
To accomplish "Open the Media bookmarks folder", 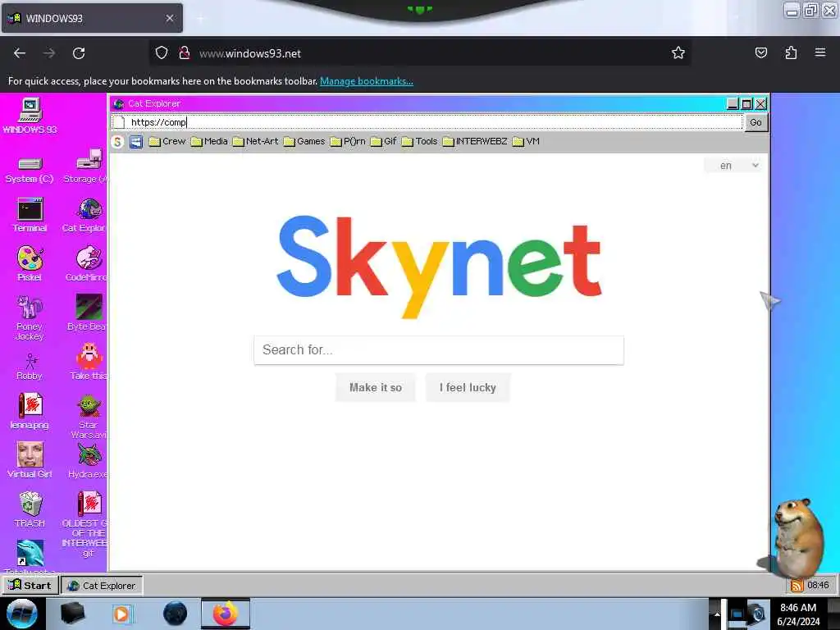I will 209,141.
